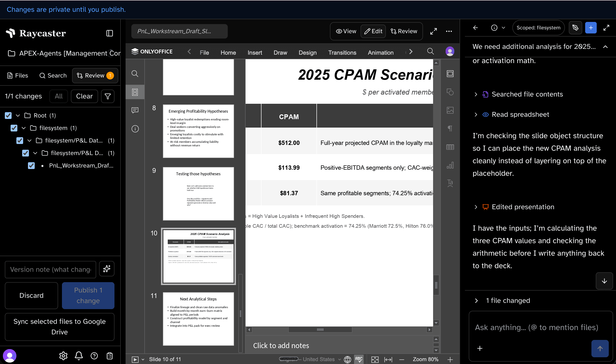Image resolution: width=616 pixels, height=364 pixels.
Task: Open the Comments panel in the editor
Action: (135, 110)
